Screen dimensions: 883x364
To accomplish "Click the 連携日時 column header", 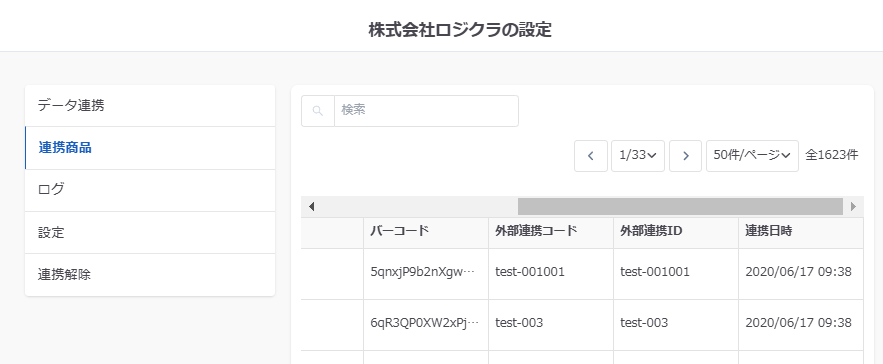I will coord(801,233).
